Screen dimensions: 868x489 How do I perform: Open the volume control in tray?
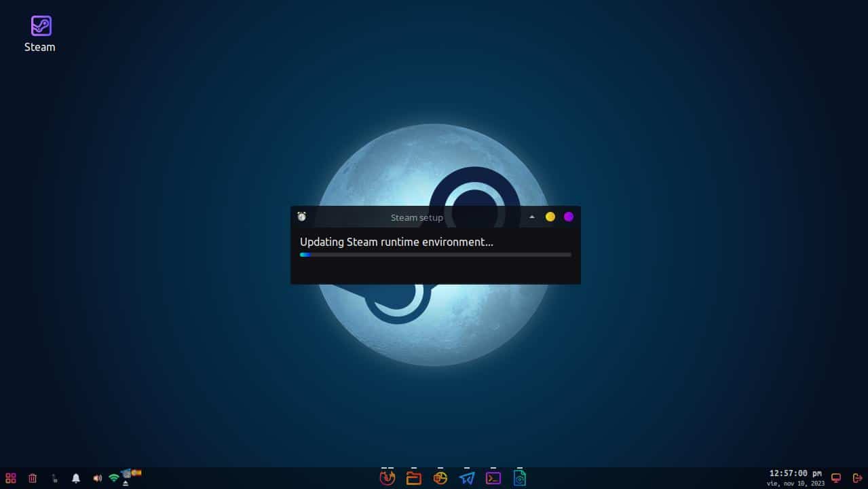pyautogui.click(x=98, y=478)
